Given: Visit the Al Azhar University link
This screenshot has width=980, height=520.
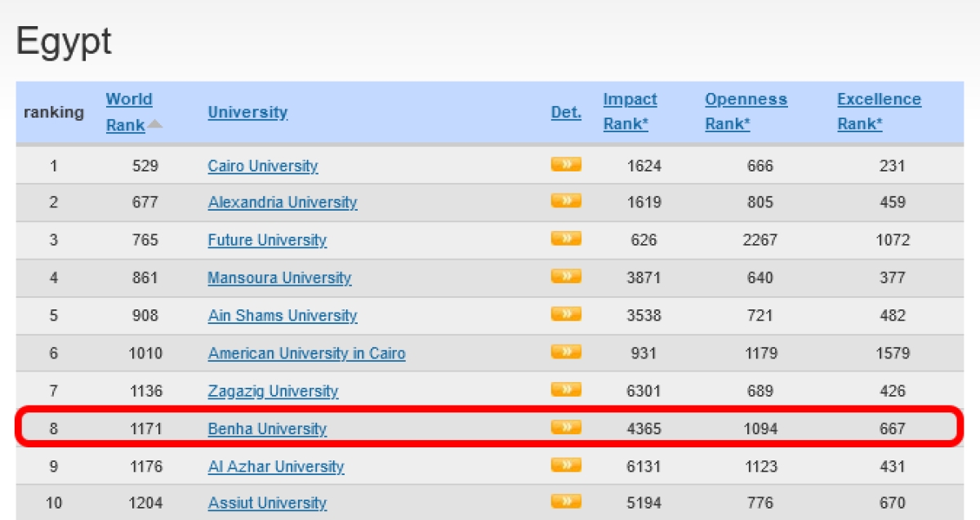Looking at the screenshot, I should pos(276,466).
